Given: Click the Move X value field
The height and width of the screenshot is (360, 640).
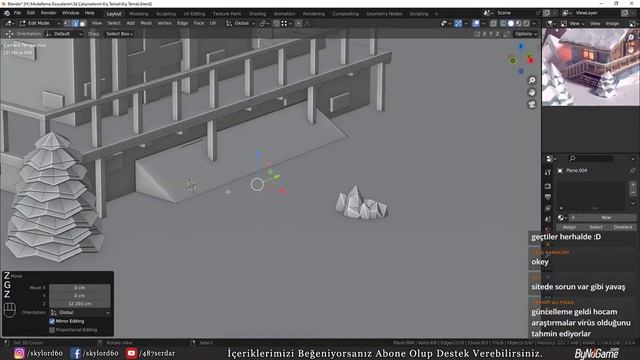Looking at the screenshot, I should tap(80, 288).
